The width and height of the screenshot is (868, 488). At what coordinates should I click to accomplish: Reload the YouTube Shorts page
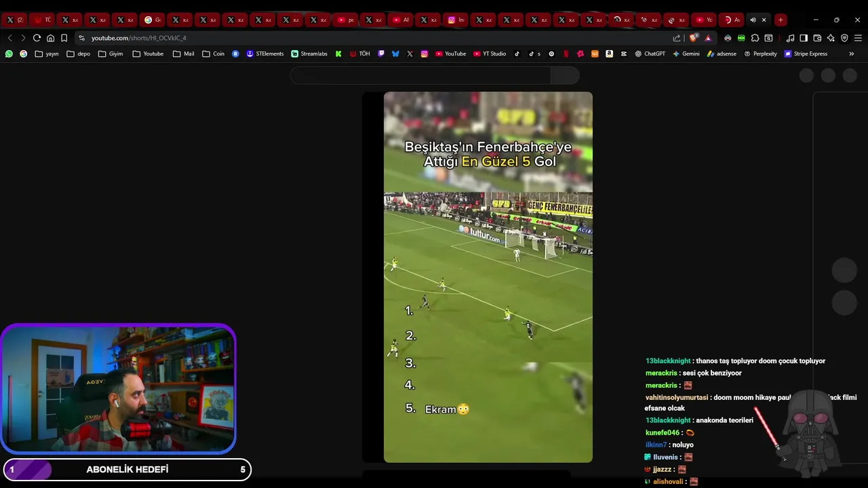(x=37, y=38)
